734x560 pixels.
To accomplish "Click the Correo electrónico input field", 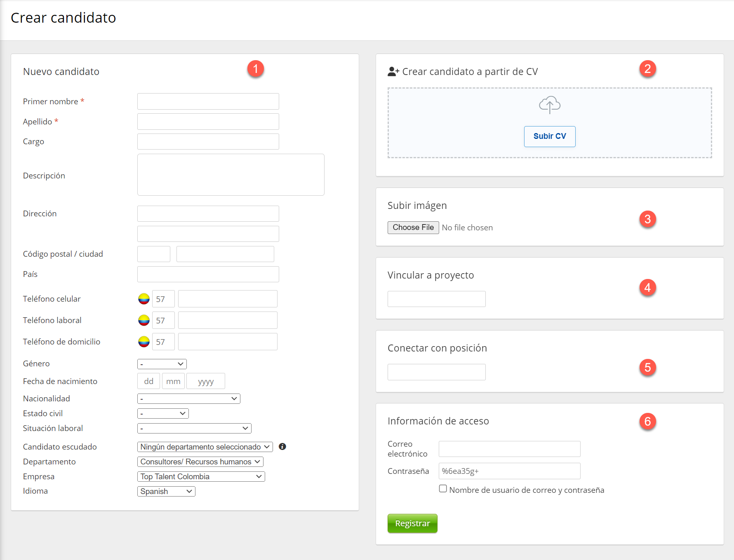I will [509, 449].
